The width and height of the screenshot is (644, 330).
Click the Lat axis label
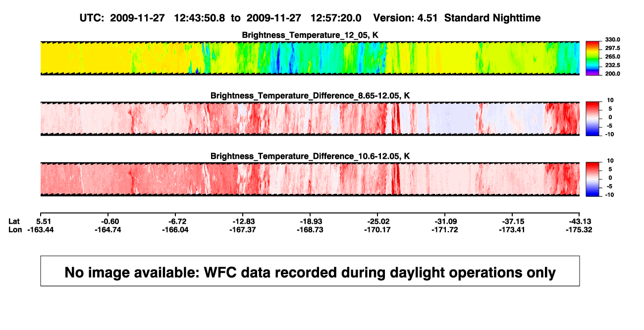click(x=15, y=221)
